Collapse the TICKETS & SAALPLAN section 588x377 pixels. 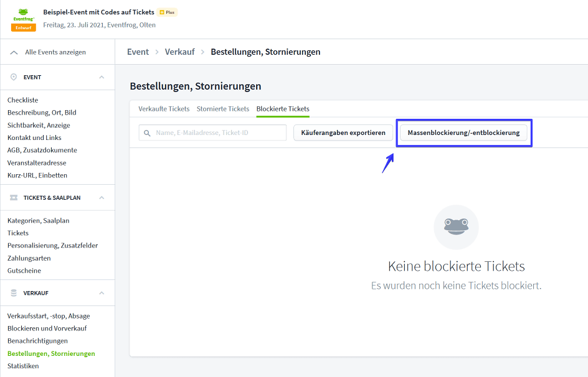tap(102, 198)
